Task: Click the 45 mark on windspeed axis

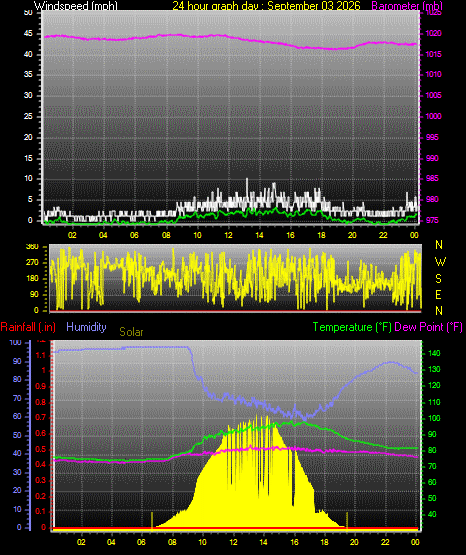Action: tap(28, 34)
